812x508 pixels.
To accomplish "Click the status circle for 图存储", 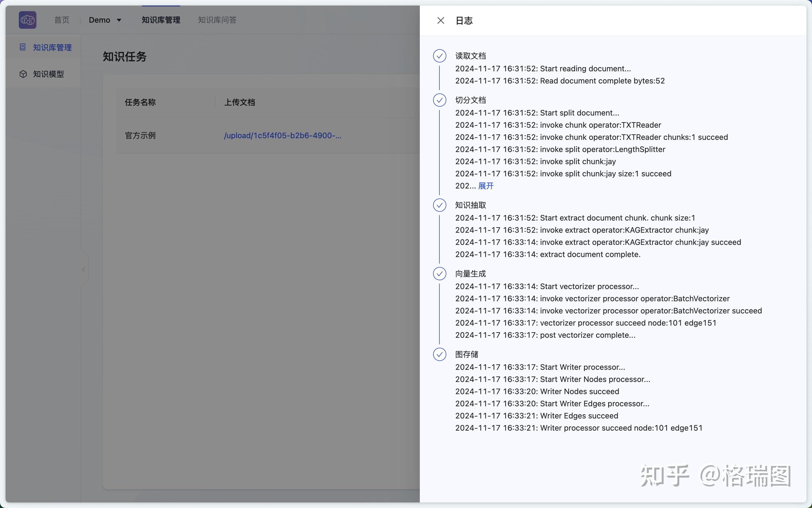I will pyautogui.click(x=440, y=354).
